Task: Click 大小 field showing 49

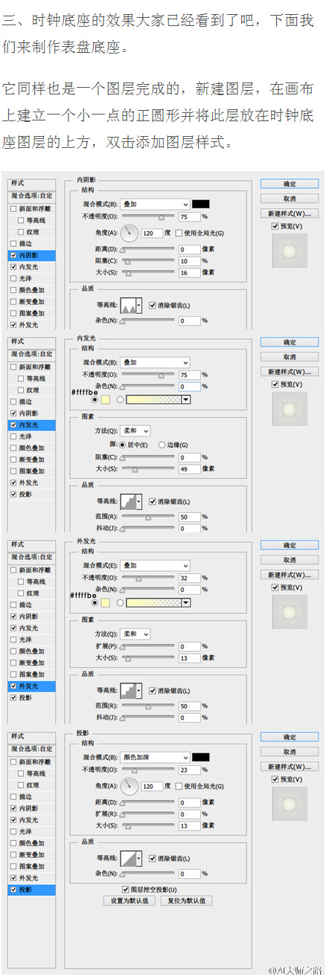Action: [189, 469]
